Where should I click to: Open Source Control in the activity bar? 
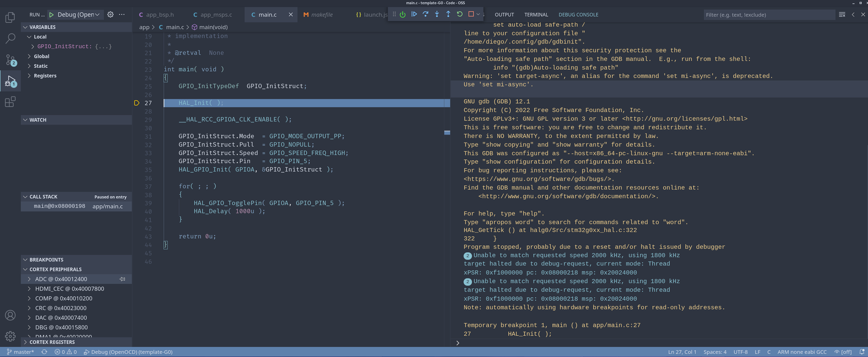(x=10, y=60)
